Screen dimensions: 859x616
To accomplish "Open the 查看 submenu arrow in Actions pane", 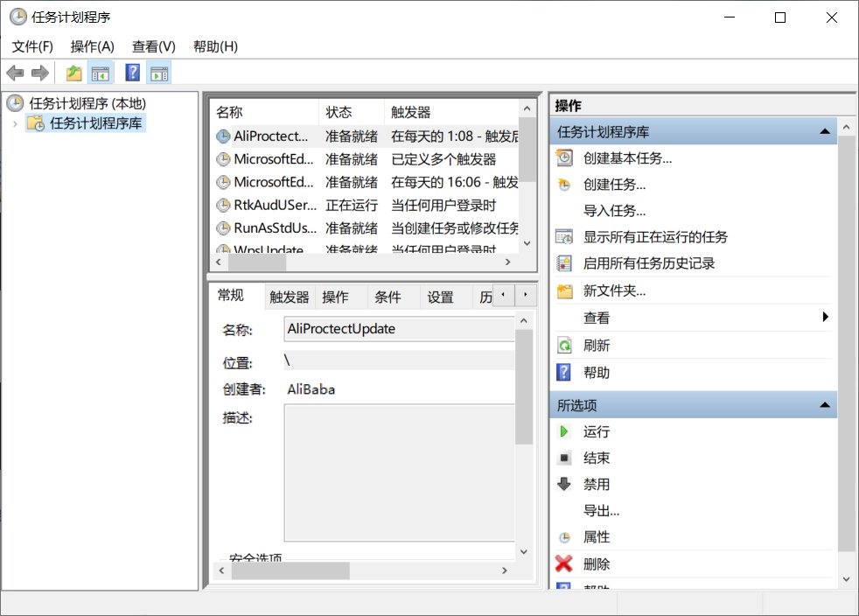I will 823,317.
